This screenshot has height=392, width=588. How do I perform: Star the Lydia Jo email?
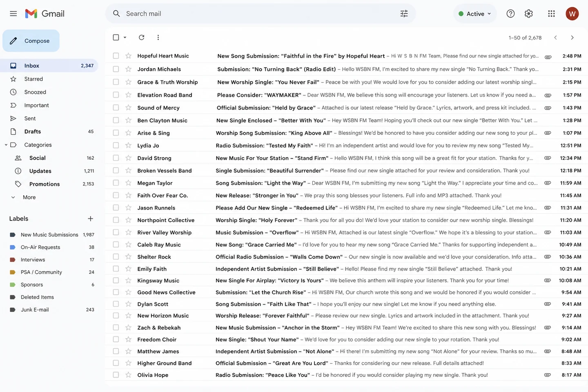pos(128,145)
